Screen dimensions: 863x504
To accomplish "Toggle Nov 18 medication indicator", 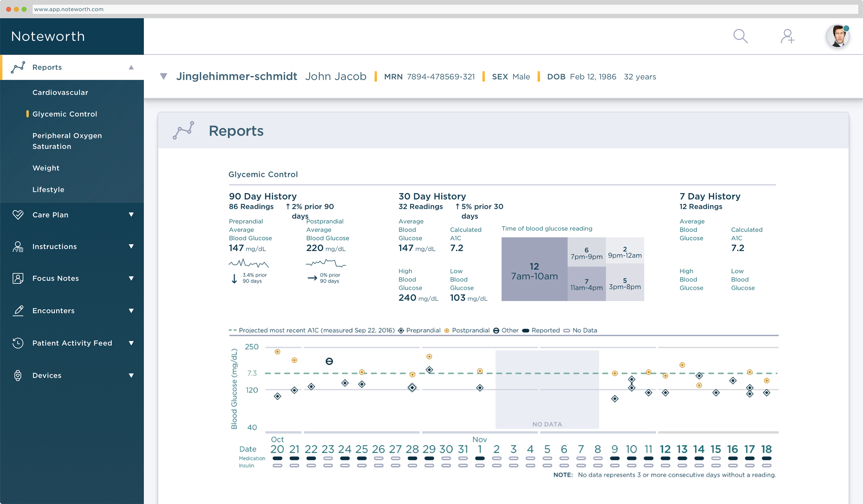I will tap(766, 458).
